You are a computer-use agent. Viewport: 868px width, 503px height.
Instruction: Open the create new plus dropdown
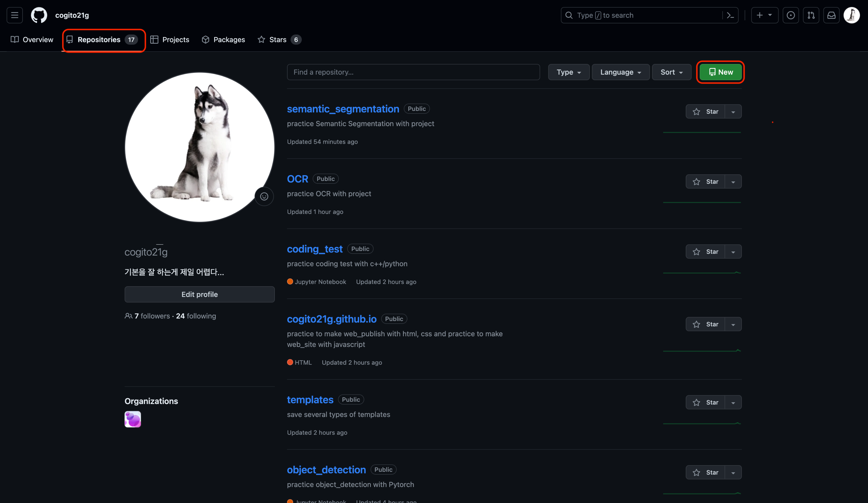[764, 15]
